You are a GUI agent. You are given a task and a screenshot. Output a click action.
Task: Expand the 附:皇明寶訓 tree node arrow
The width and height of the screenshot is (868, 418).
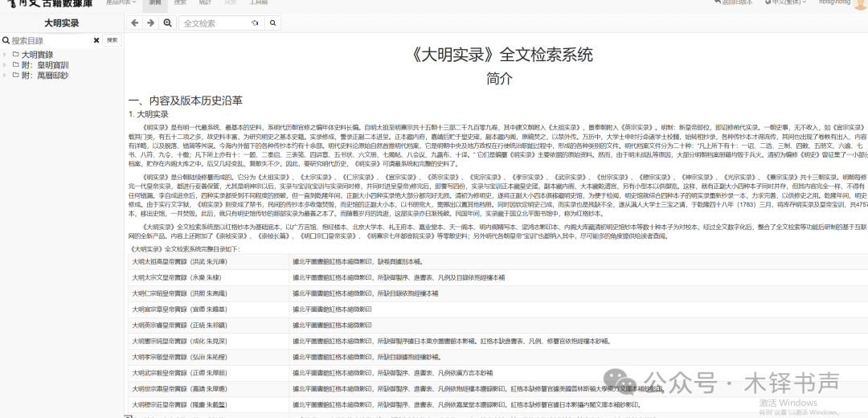click(5, 65)
